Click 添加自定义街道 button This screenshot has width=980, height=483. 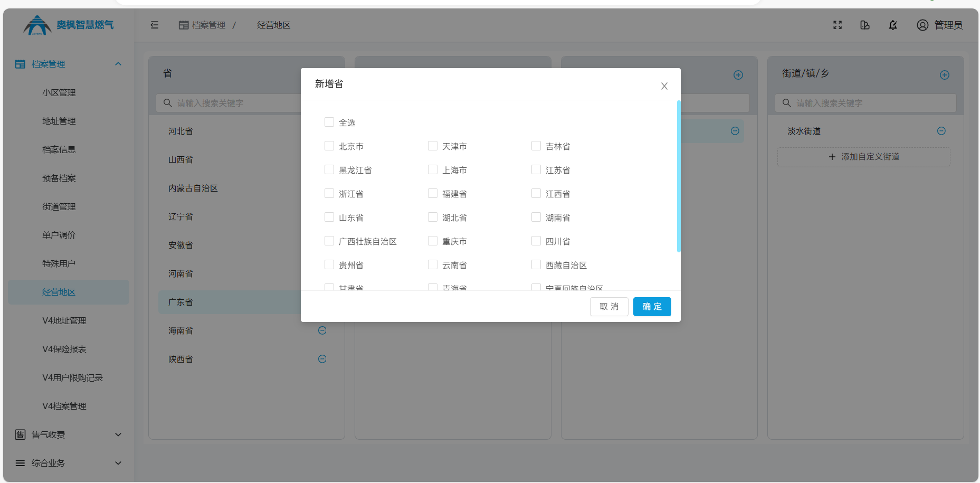point(864,157)
